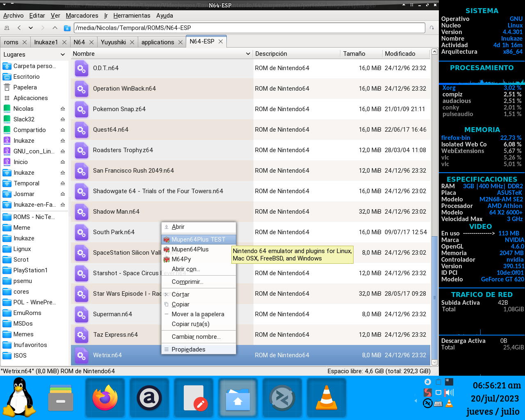Switch to the Yuyushiki tab

pos(113,42)
